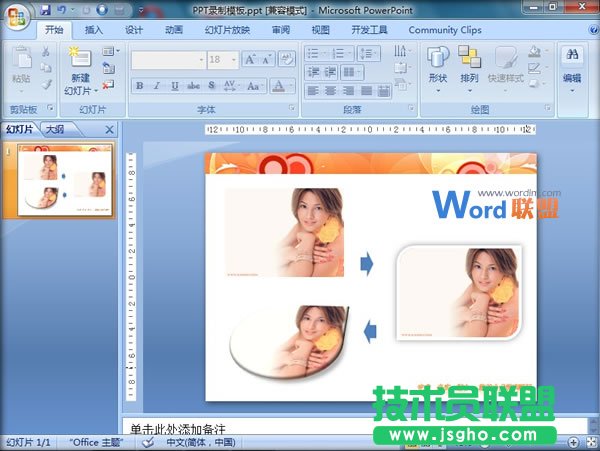The image size is (600, 451).
Task: Open the Slide Show (幻灯片放映) tab
Action: [x=227, y=30]
